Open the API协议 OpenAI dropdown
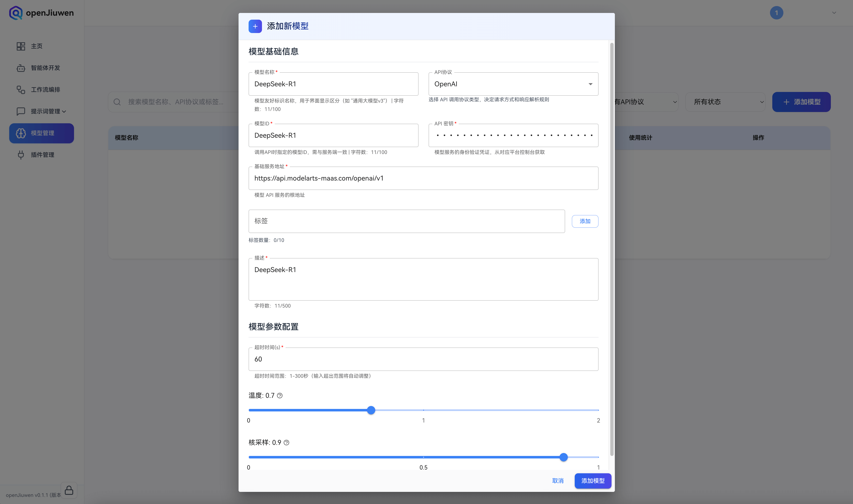 coord(513,84)
